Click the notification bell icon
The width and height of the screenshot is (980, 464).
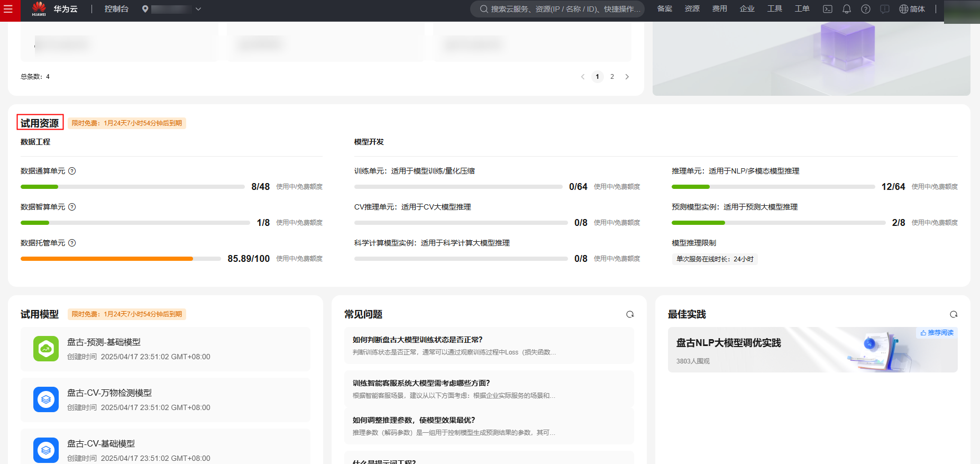click(847, 9)
